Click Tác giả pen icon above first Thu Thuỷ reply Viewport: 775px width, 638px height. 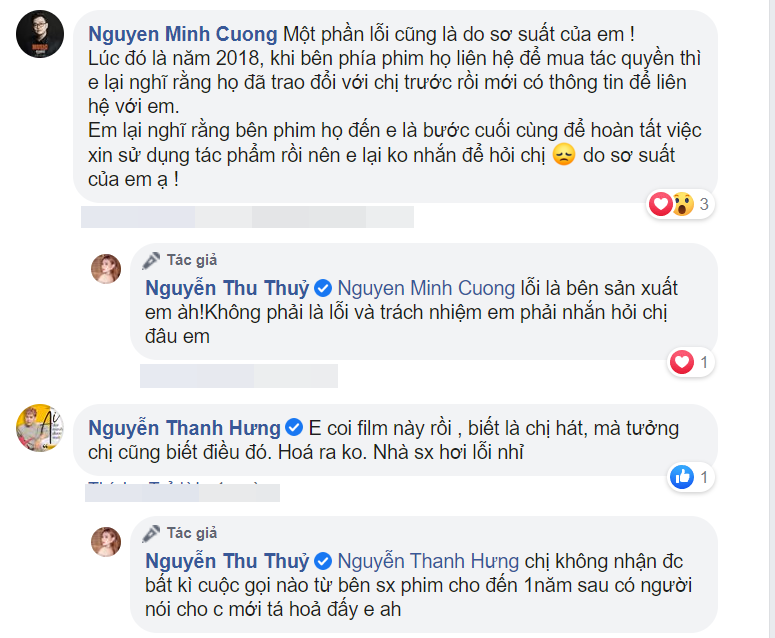pyautogui.click(x=151, y=261)
